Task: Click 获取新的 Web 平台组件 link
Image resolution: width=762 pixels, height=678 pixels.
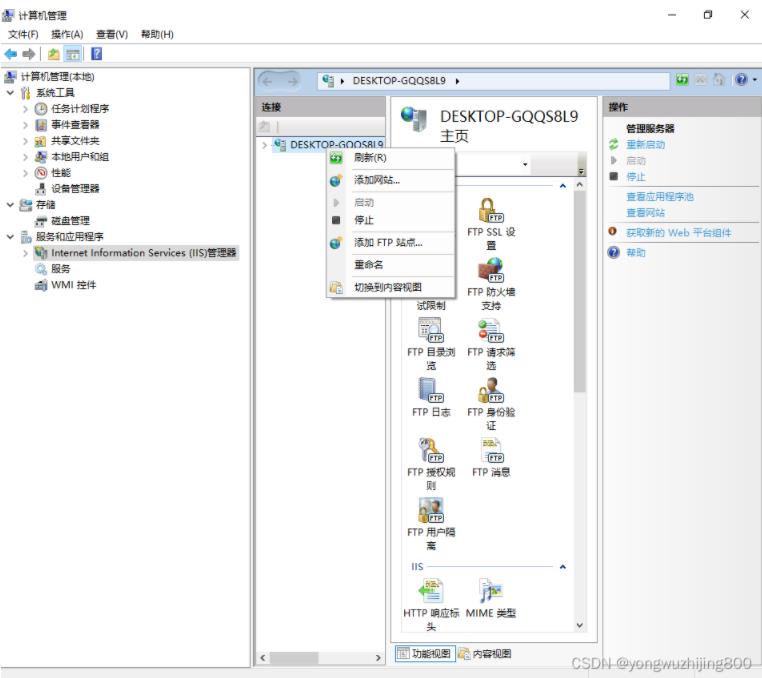Action: [678, 232]
